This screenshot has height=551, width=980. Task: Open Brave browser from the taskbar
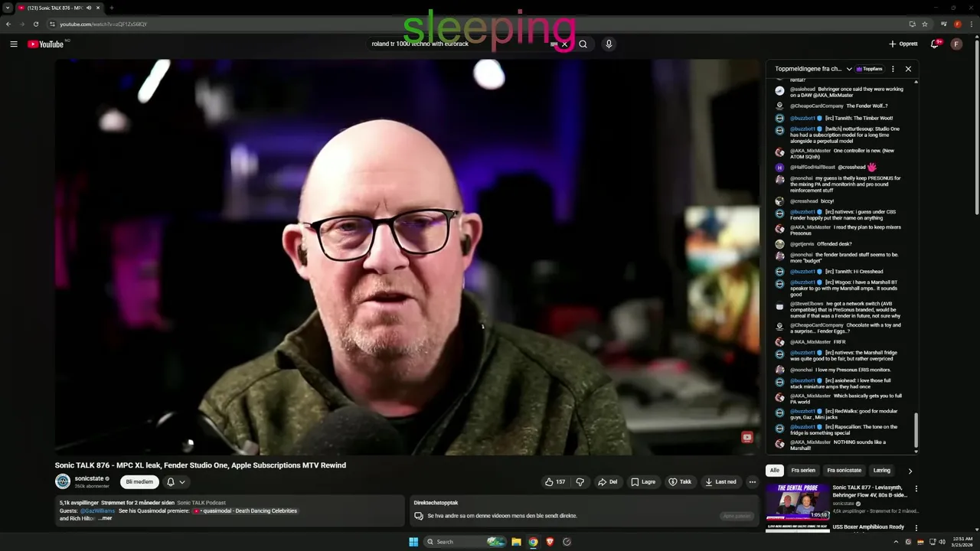550,542
